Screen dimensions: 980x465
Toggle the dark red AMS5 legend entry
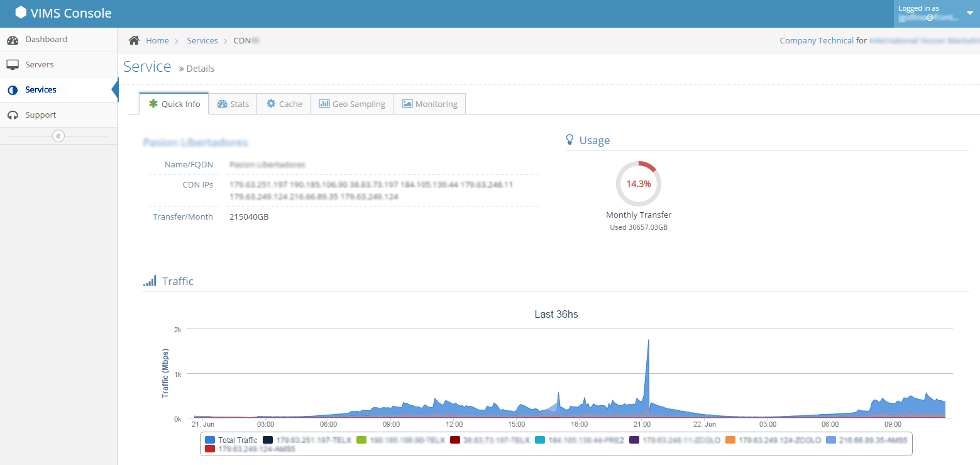[x=250, y=449]
